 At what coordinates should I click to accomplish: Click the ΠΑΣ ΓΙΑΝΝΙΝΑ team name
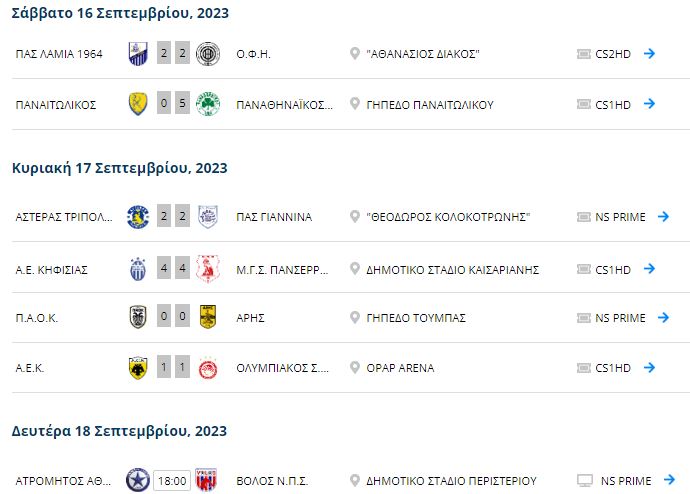click(274, 217)
